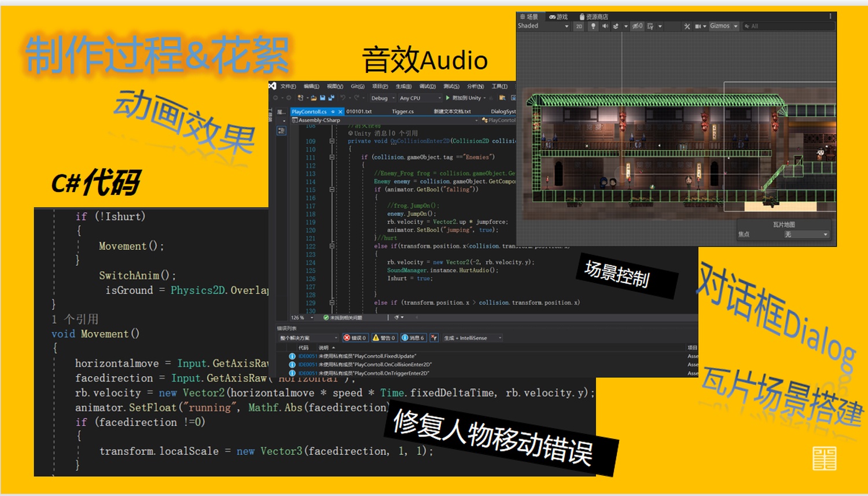Click the green Attach to Unity play arrow
The width and height of the screenshot is (868, 496).
point(448,98)
